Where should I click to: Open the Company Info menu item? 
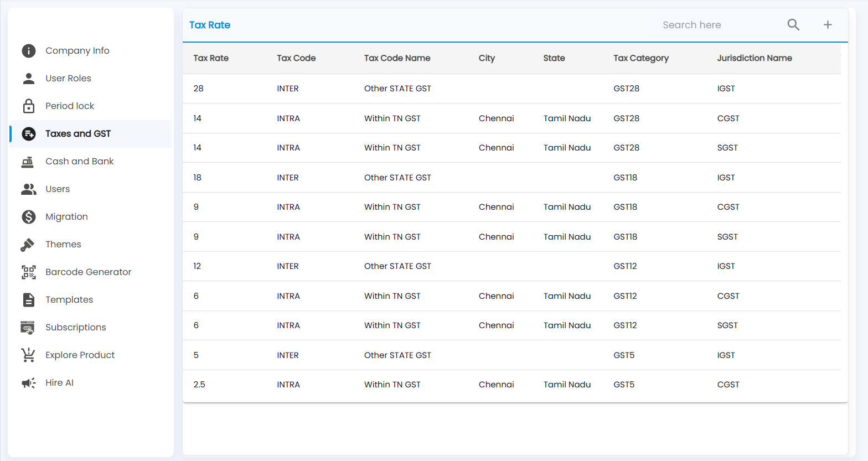point(91,51)
